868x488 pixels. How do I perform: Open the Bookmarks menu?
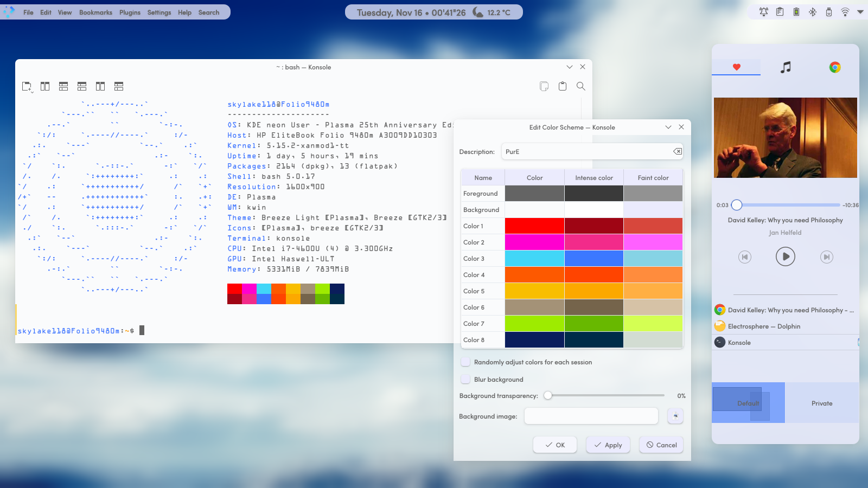[95, 12]
